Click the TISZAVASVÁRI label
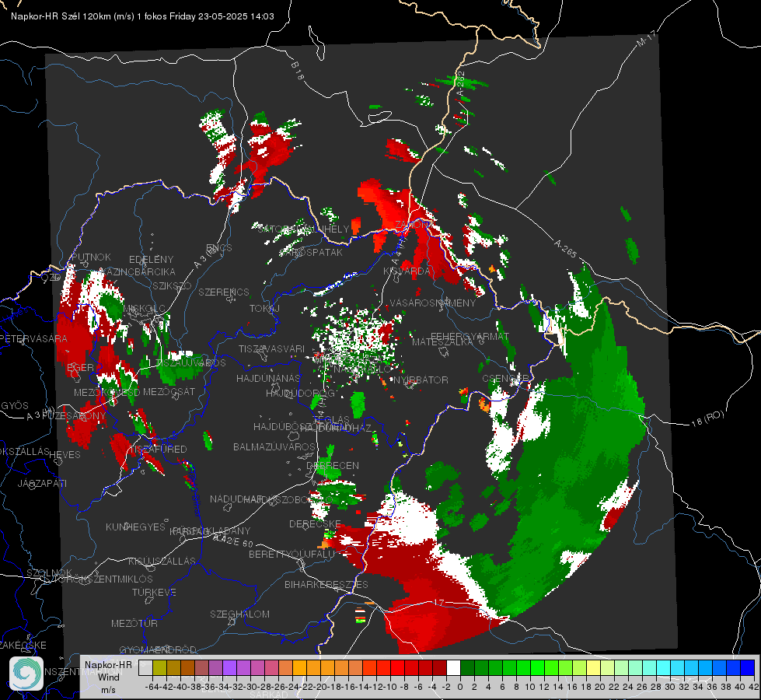The height and width of the screenshot is (700, 761). coord(271,348)
